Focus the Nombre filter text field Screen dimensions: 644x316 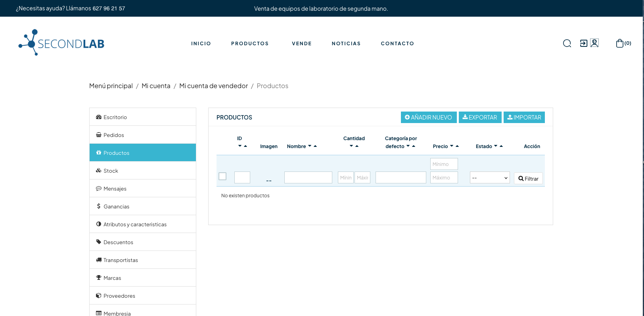pos(308,177)
